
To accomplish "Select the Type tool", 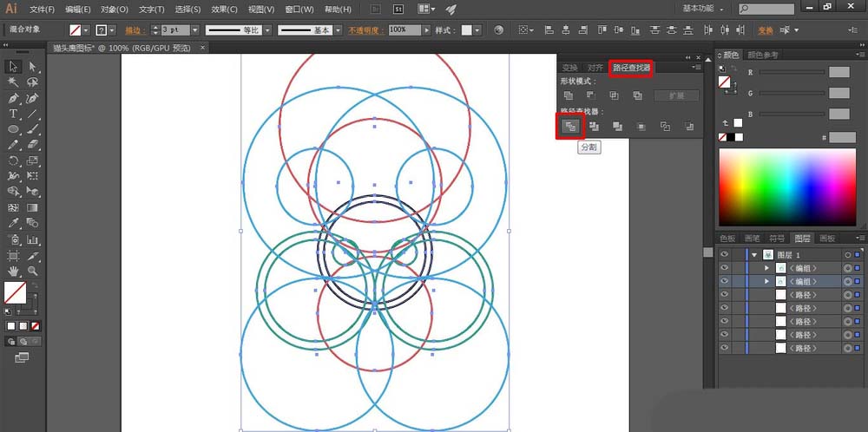I will 13,114.
